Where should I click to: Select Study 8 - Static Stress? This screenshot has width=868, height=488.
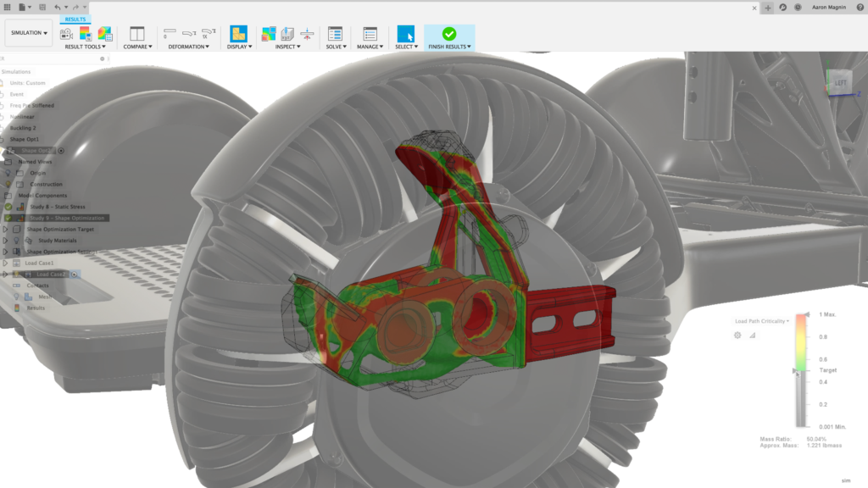click(x=58, y=207)
